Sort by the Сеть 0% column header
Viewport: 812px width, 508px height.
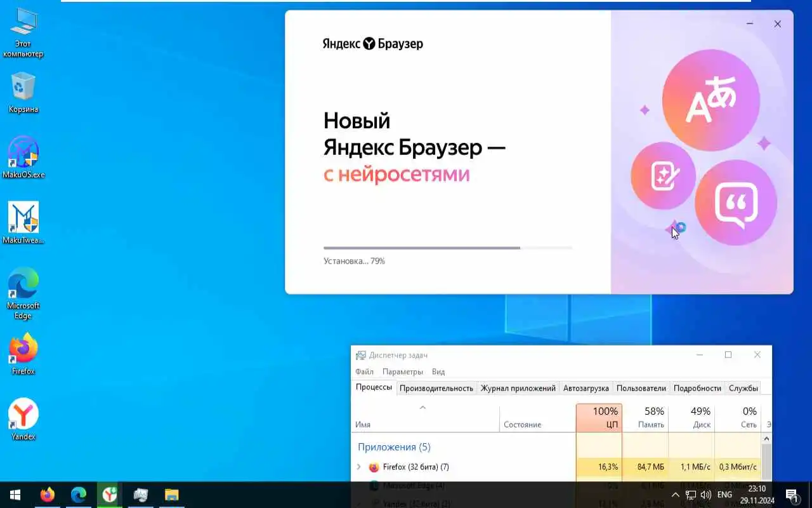(x=738, y=418)
